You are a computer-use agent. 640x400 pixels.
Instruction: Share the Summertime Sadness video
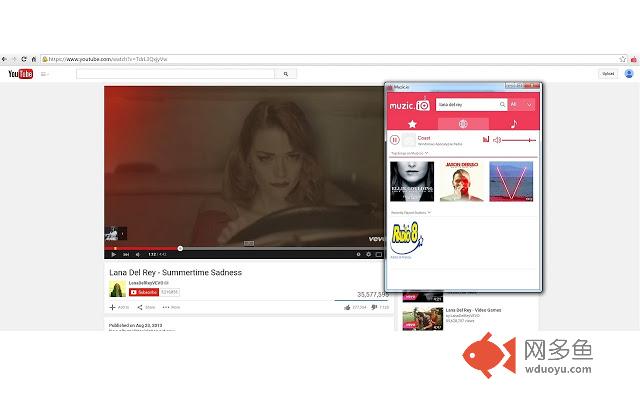pos(146,307)
